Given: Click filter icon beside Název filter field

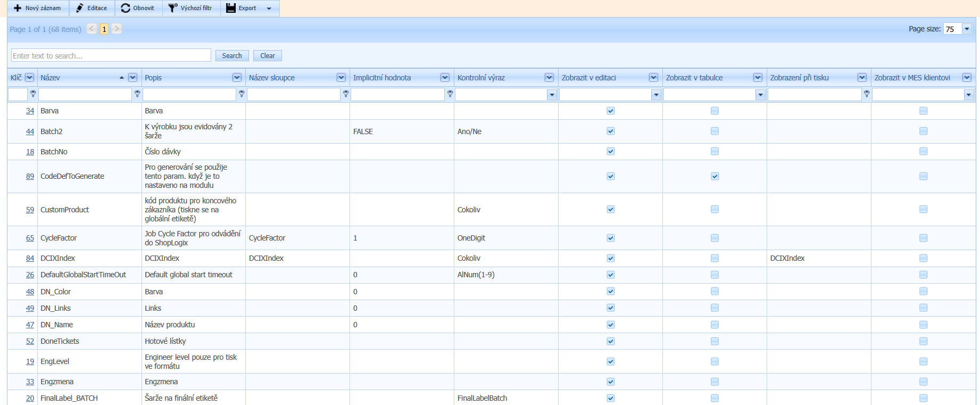Looking at the screenshot, I should pyautogui.click(x=137, y=94).
